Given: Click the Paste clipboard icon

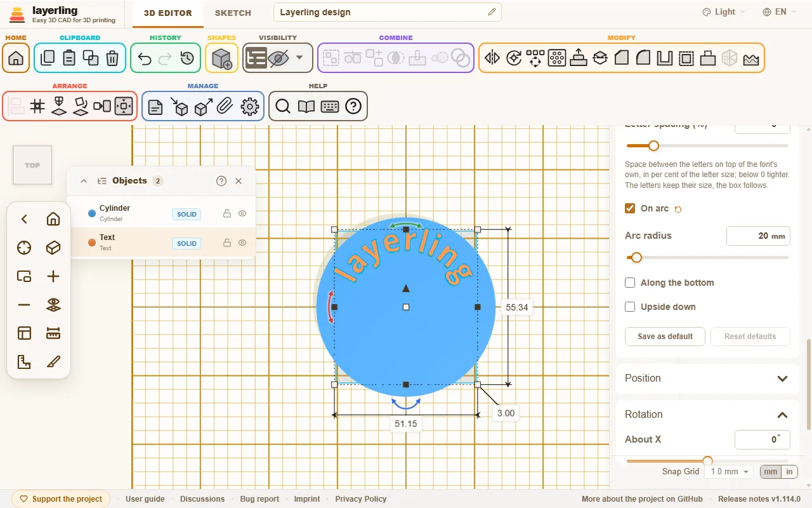Looking at the screenshot, I should (69, 58).
